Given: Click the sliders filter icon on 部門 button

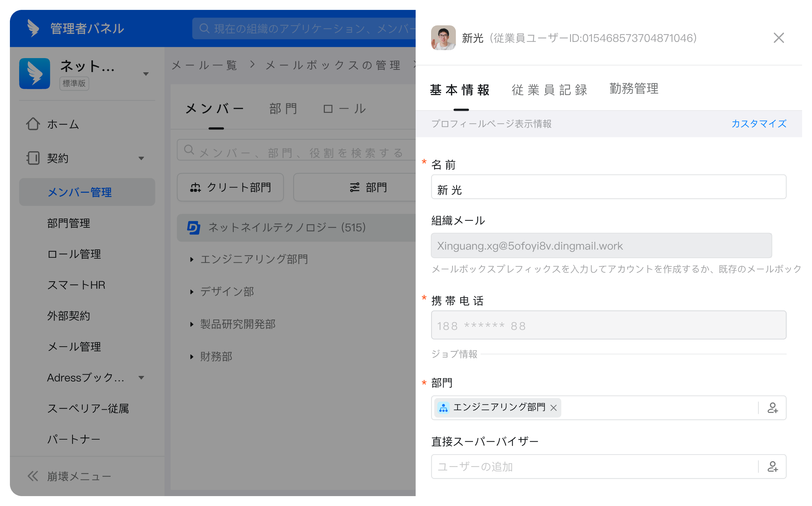Looking at the screenshot, I should pyautogui.click(x=355, y=188).
